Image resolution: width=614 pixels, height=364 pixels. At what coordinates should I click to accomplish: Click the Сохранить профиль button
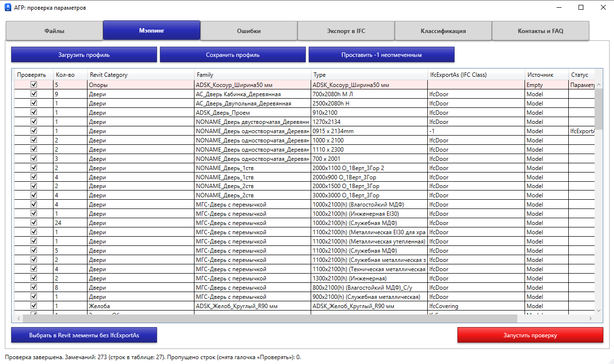point(233,55)
